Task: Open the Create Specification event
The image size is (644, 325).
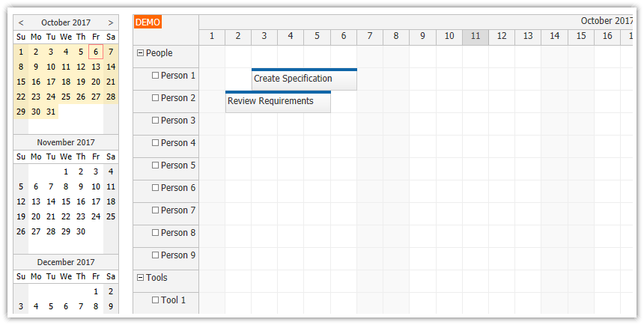Action: (304, 79)
